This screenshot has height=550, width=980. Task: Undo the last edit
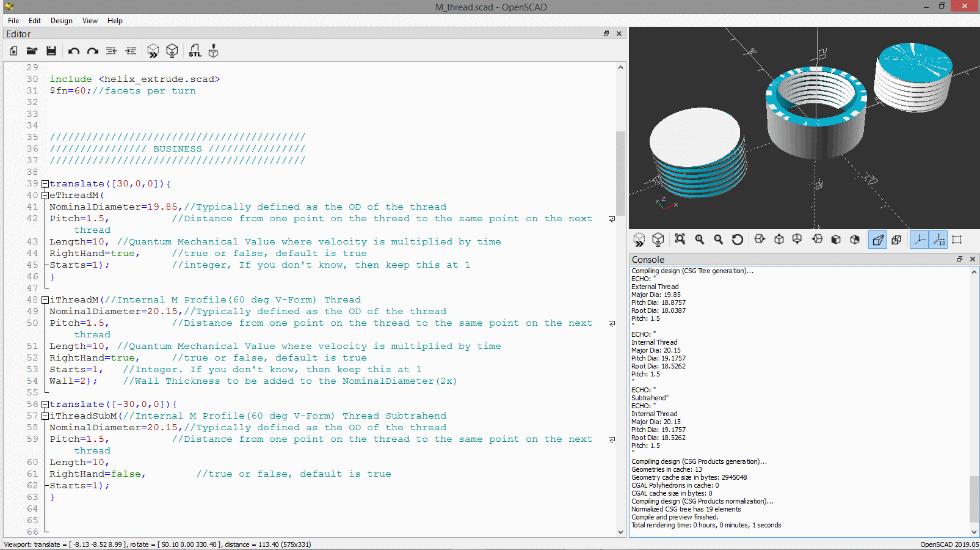coord(74,51)
